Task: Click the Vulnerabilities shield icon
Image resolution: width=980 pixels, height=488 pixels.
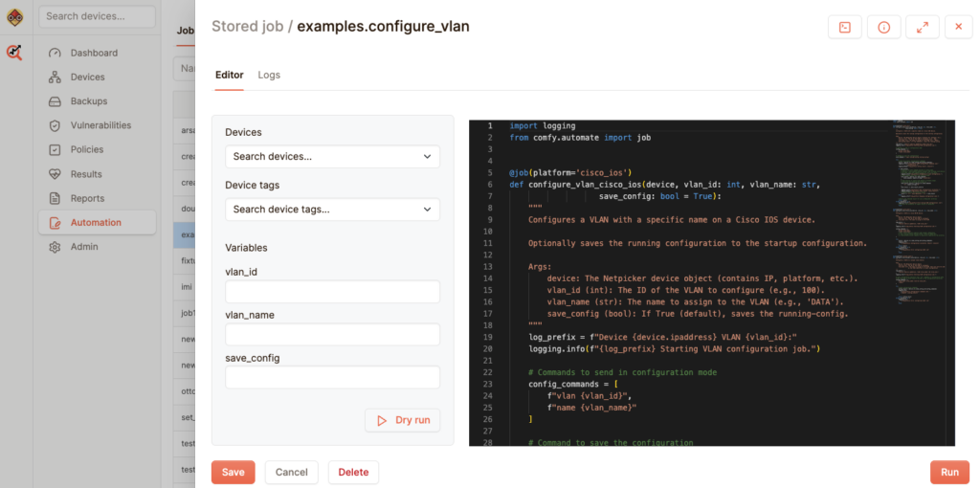Action: 55,125
